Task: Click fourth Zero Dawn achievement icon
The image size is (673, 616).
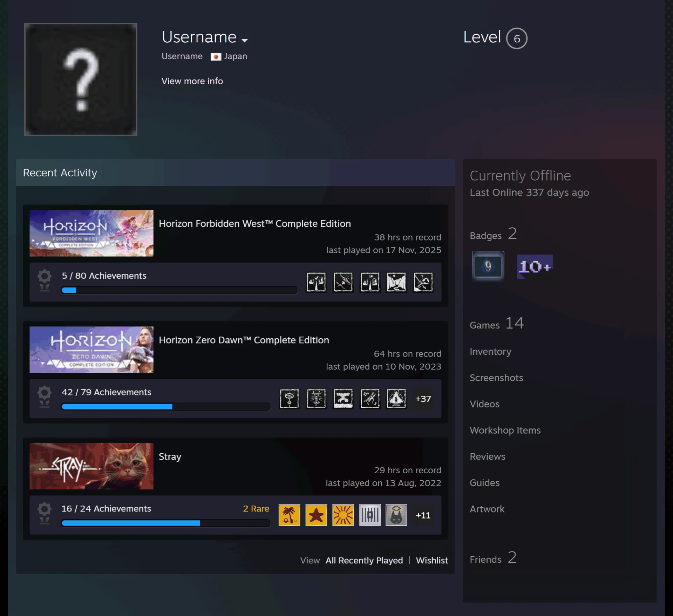Action: coord(370,399)
